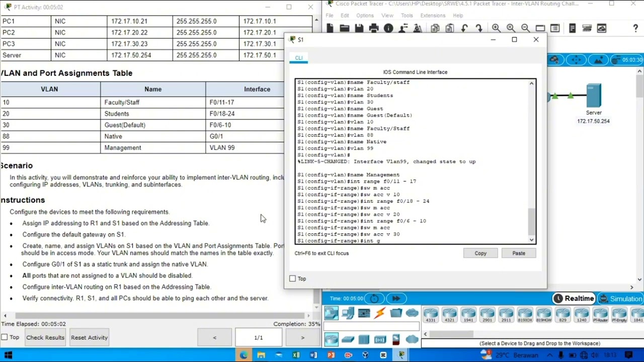Click the CLI scroll up arrow
Screen dimensions: 644x362
coord(531,83)
